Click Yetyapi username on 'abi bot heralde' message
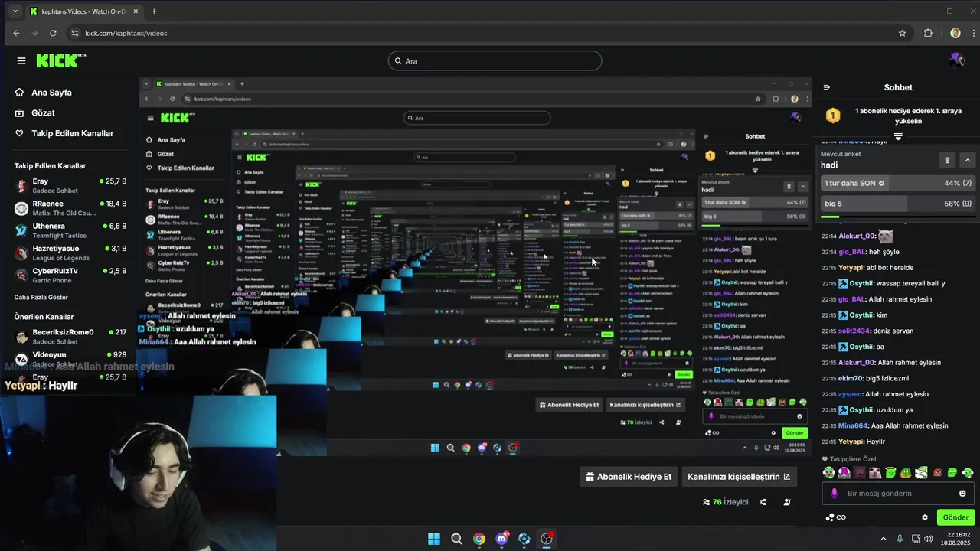This screenshot has height=551, width=980. click(851, 268)
